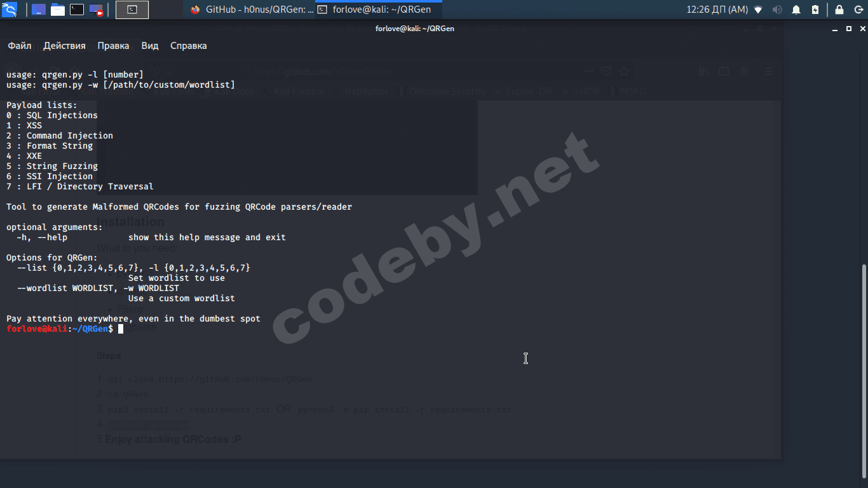This screenshot has height=488, width=868.
Task: Click the line "usage: qrgen.py -l [number]"
Action: (x=75, y=75)
